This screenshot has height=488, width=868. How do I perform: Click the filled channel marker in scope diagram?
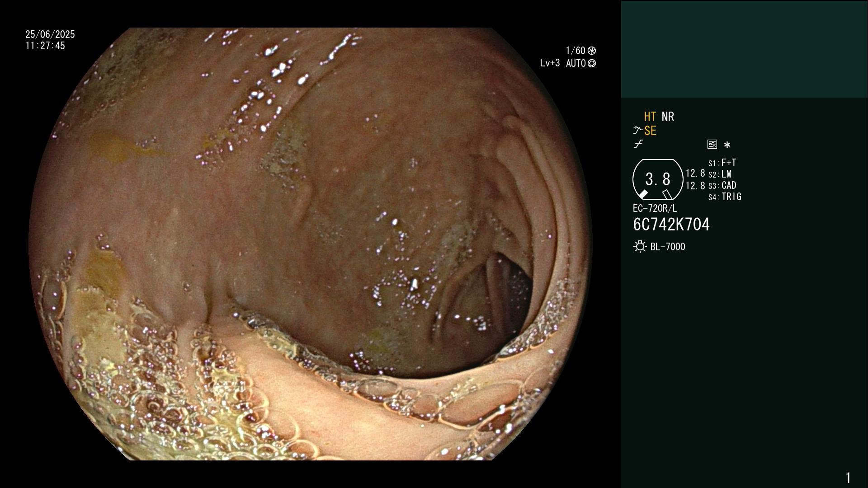coord(643,194)
